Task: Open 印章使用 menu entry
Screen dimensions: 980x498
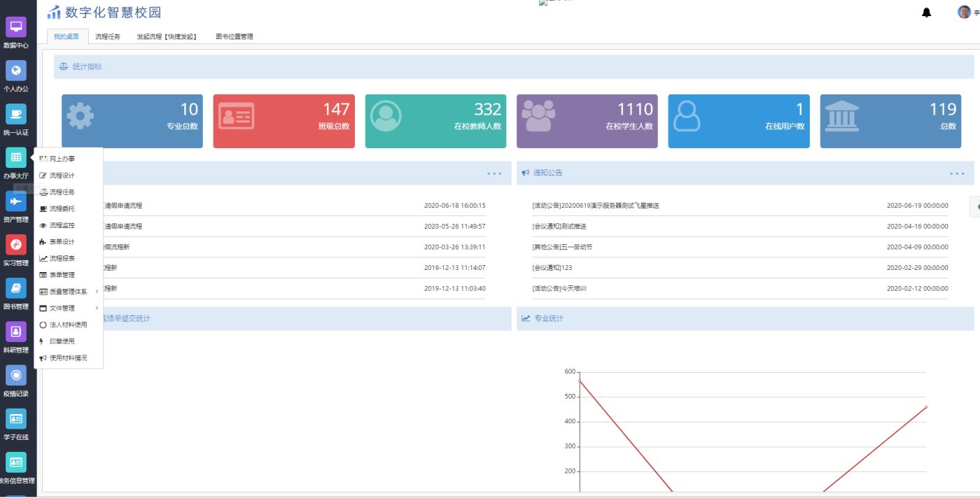Action: (x=69, y=341)
